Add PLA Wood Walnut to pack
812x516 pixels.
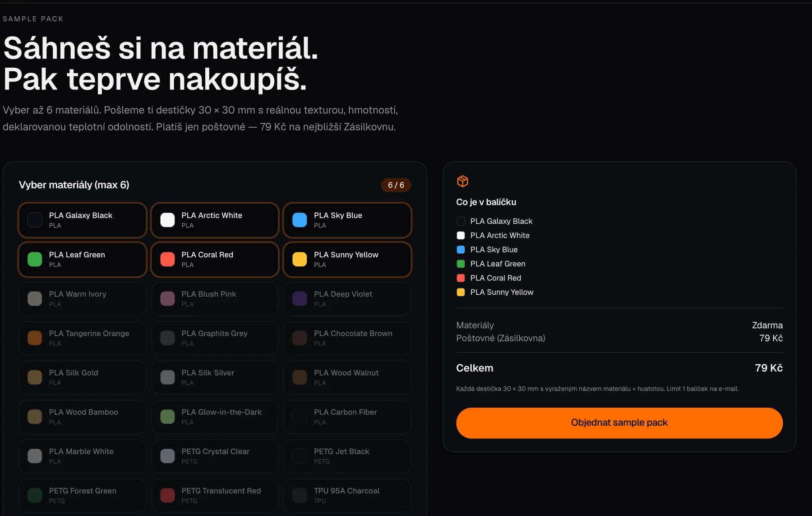tap(347, 377)
